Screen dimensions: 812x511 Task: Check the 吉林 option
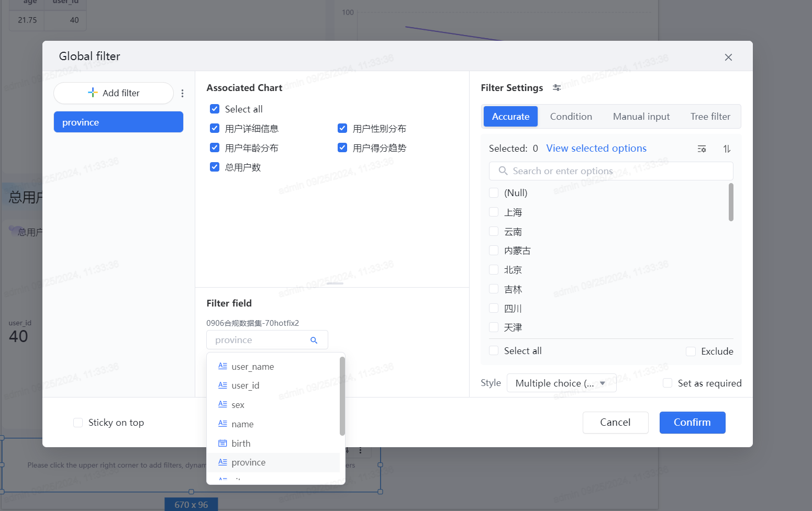pyautogui.click(x=494, y=289)
